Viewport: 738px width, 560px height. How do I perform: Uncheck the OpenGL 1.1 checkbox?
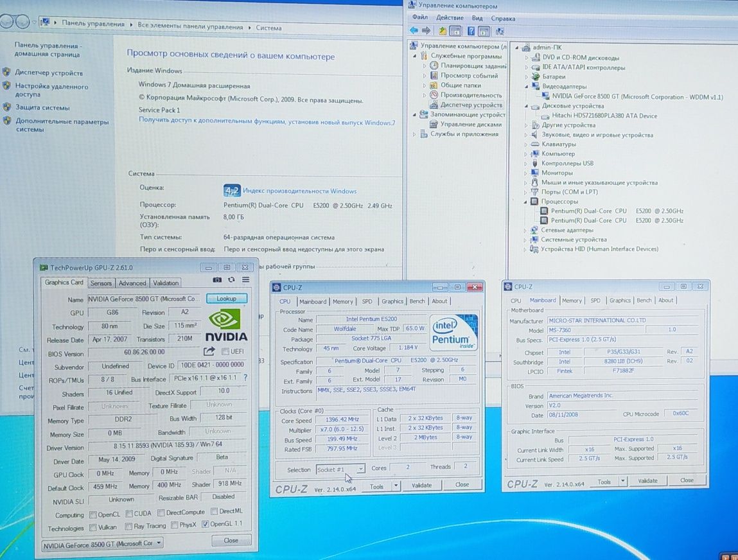coord(205,524)
